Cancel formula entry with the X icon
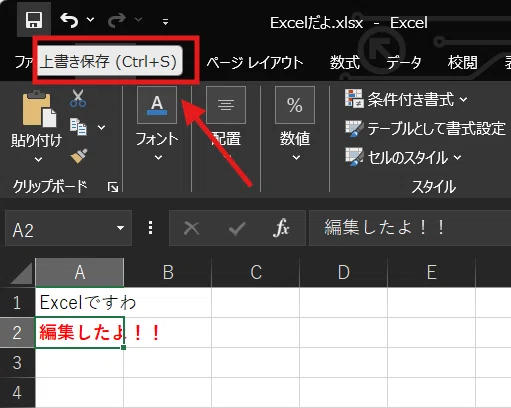This screenshot has width=511, height=408. tap(192, 228)
